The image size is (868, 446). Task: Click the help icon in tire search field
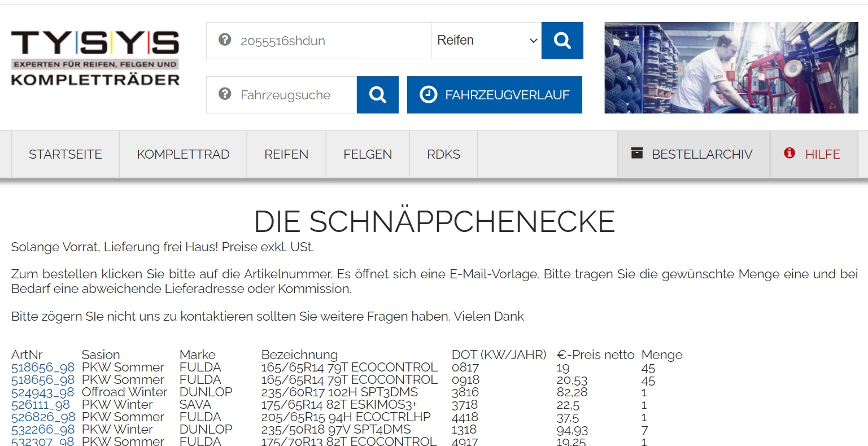coord(225,40)
